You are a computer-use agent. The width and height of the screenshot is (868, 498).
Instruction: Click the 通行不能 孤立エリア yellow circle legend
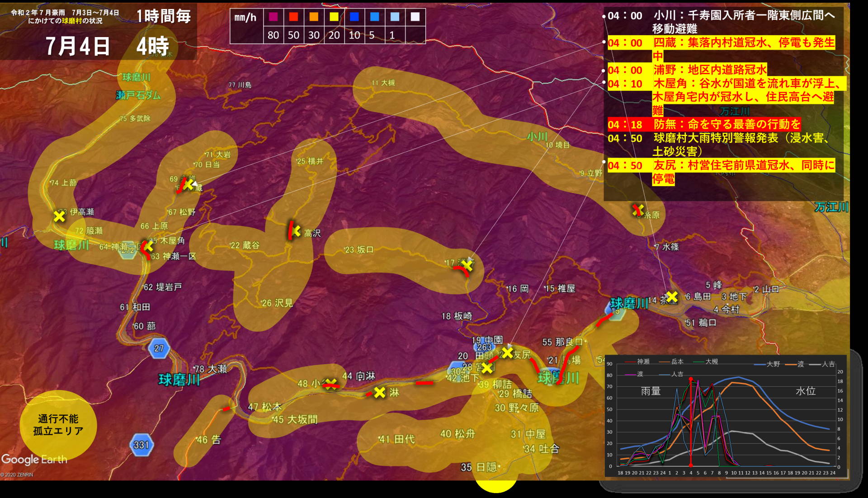tap(58, 425)
